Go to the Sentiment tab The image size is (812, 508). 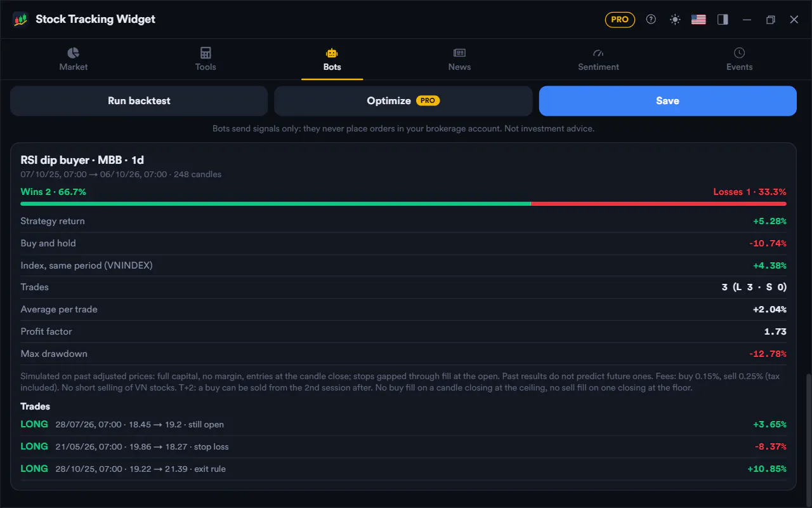(598, 59)
